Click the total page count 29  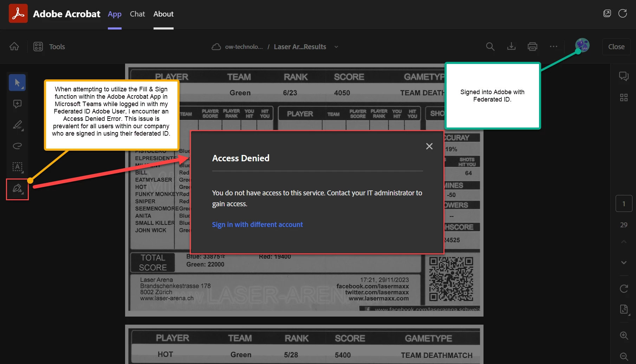624,225
